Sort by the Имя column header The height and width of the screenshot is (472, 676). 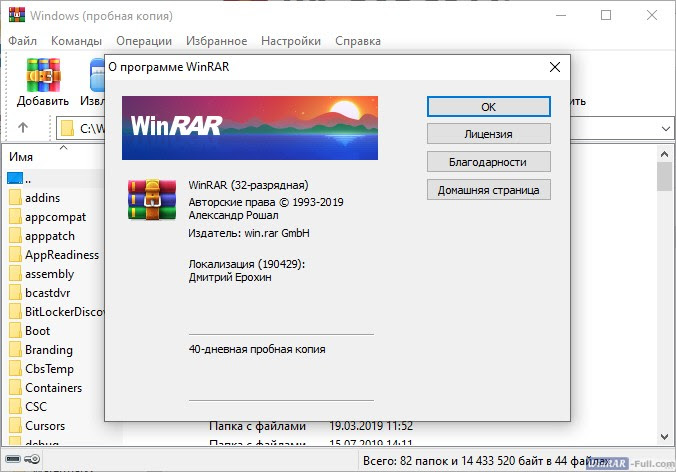coord(21,157)
